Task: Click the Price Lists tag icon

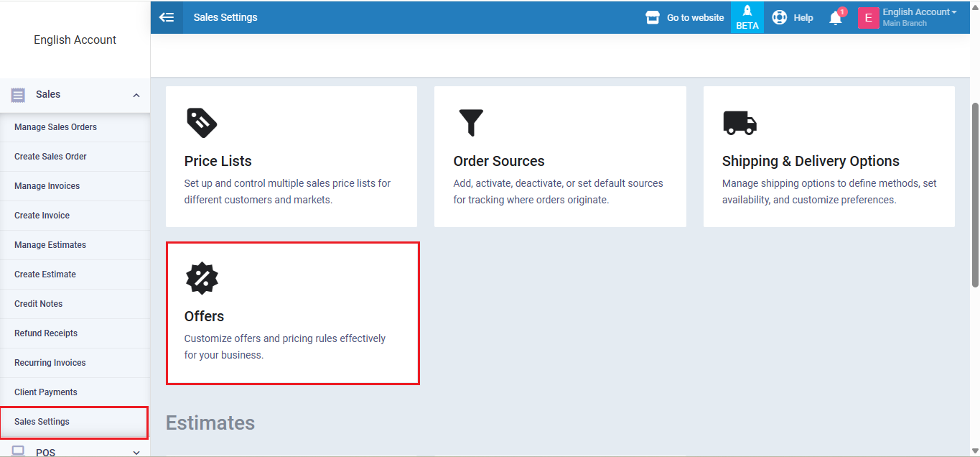Action: [x=202, y=123]
